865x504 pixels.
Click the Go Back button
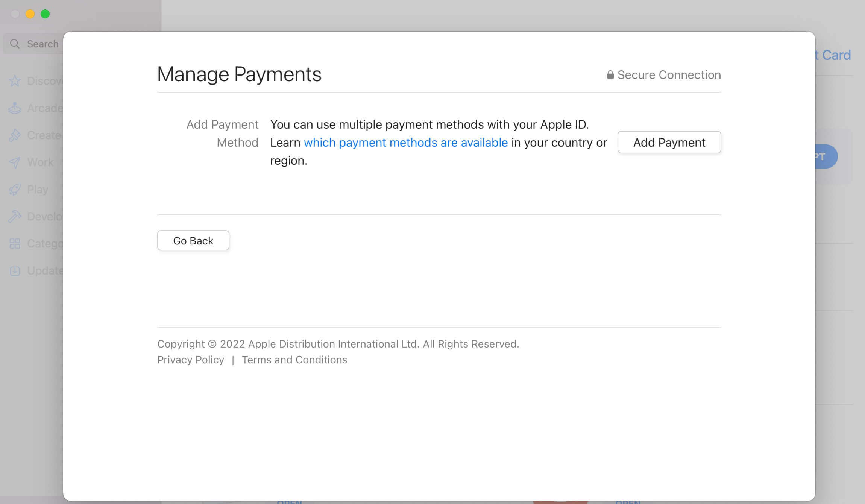[193, 240]
